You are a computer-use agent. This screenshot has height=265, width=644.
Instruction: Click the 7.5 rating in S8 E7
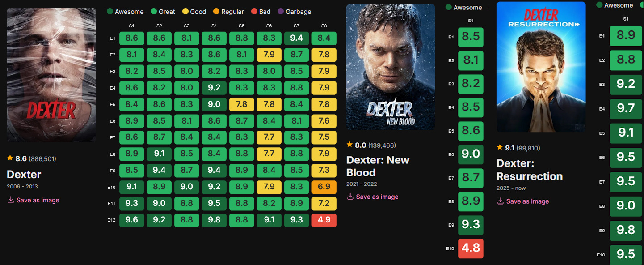[324, 137]
